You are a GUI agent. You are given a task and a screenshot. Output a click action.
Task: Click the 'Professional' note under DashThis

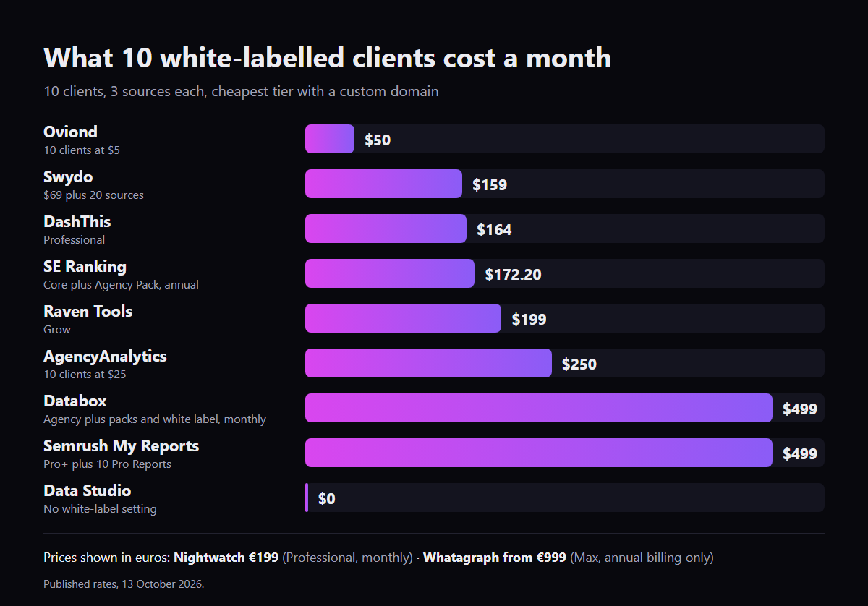coord(74,240)
